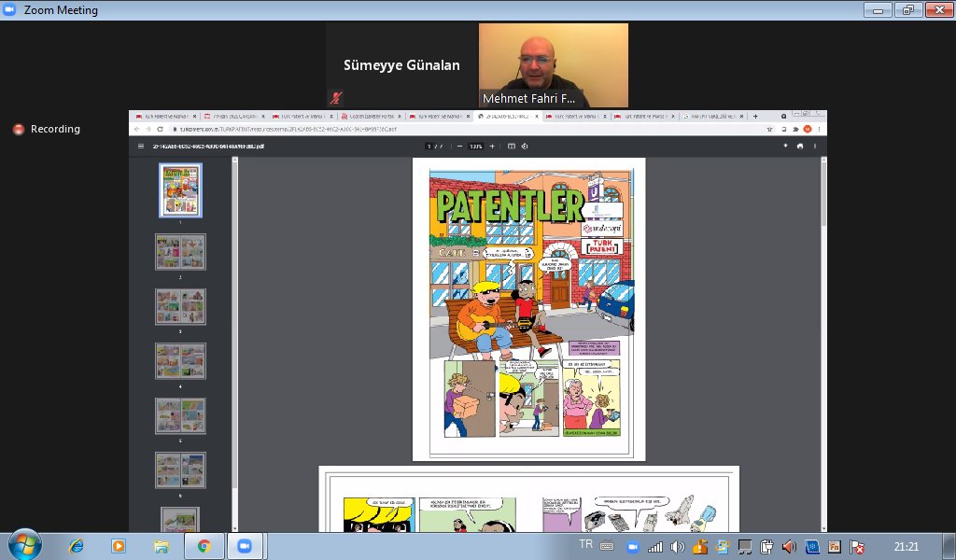Click the browser forward arrow
This screenshot has height=560, width=956.
[x=148, y=129]
